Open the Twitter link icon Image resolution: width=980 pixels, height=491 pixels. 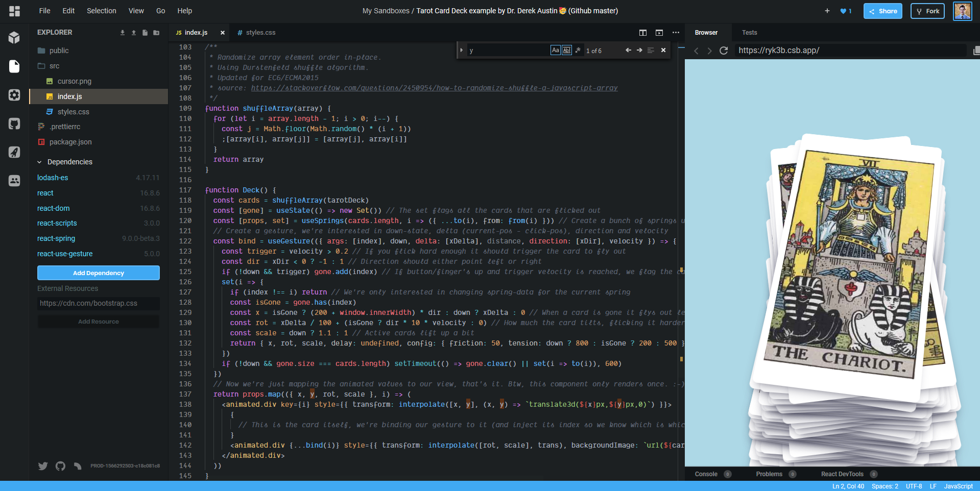[43, 466]
